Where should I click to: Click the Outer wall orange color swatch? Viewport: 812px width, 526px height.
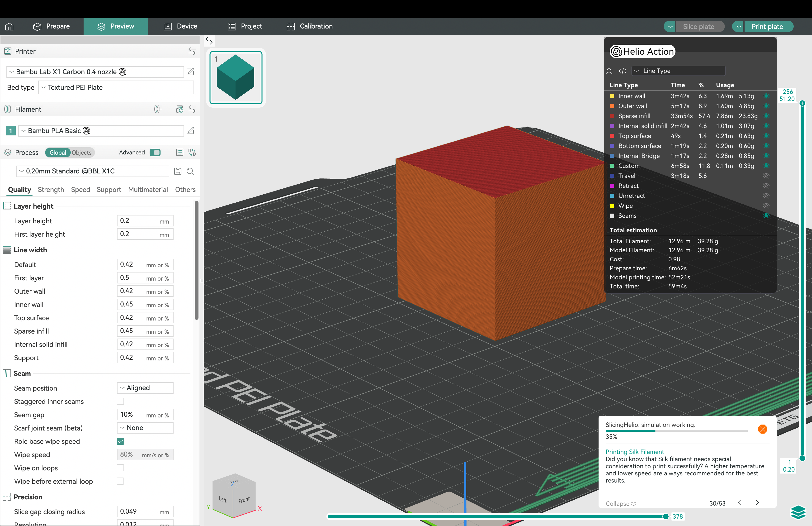(x=612, y=106)
